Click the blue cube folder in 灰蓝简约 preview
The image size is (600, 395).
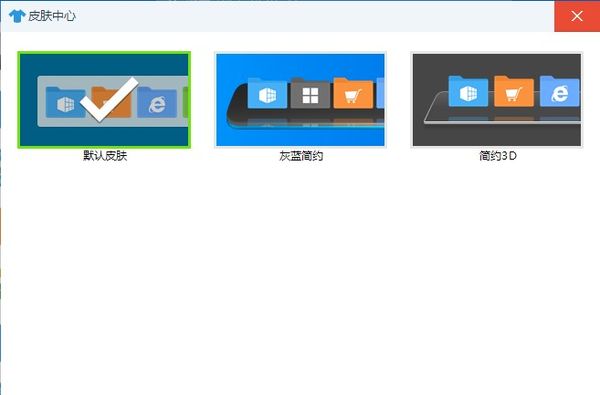267,93
